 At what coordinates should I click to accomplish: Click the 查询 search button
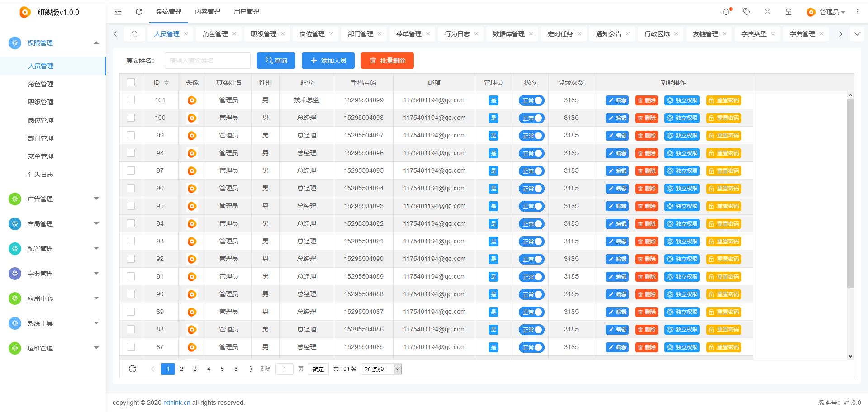276,61
